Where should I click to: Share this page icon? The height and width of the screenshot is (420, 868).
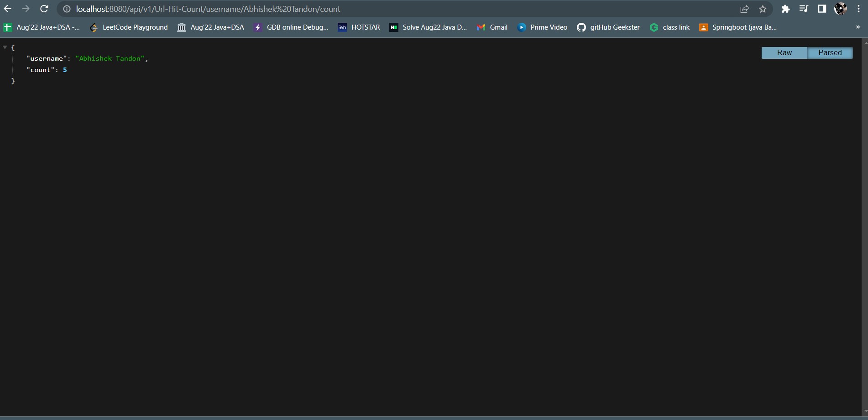point(744,9)
